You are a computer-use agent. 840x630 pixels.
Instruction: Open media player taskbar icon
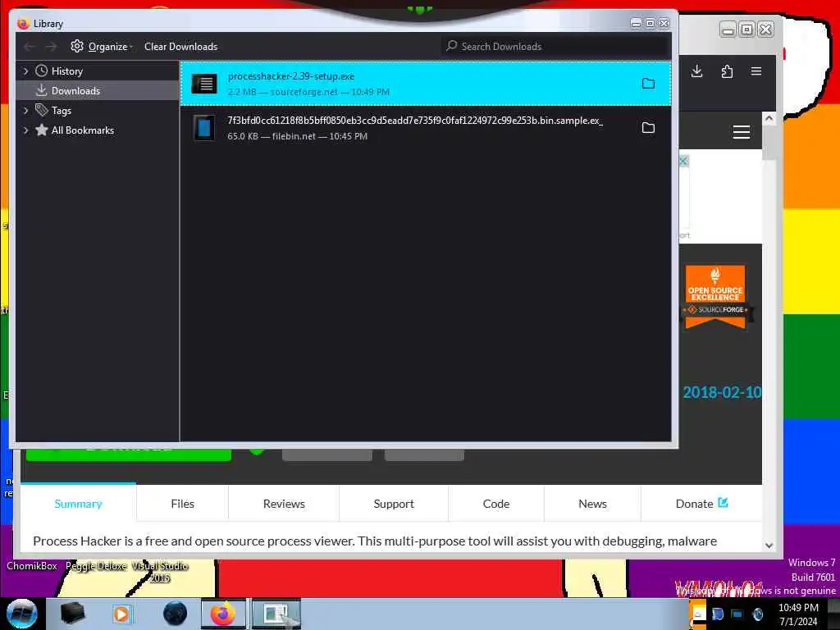pyautogui.click(x=121, y=614)
